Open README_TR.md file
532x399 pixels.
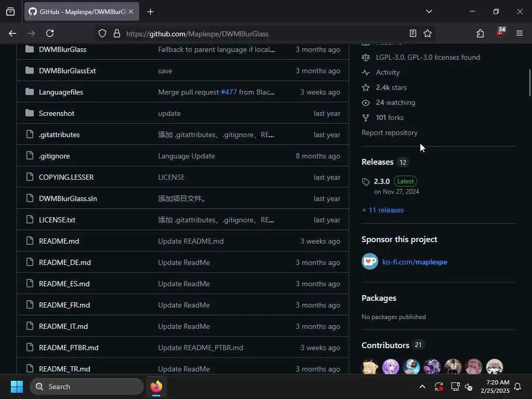click(64, 369)
